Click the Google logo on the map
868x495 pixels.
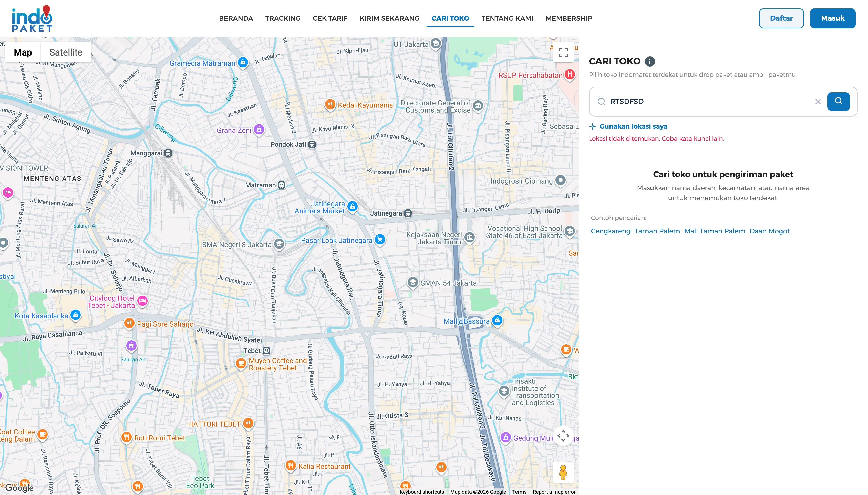coord(19,488)
